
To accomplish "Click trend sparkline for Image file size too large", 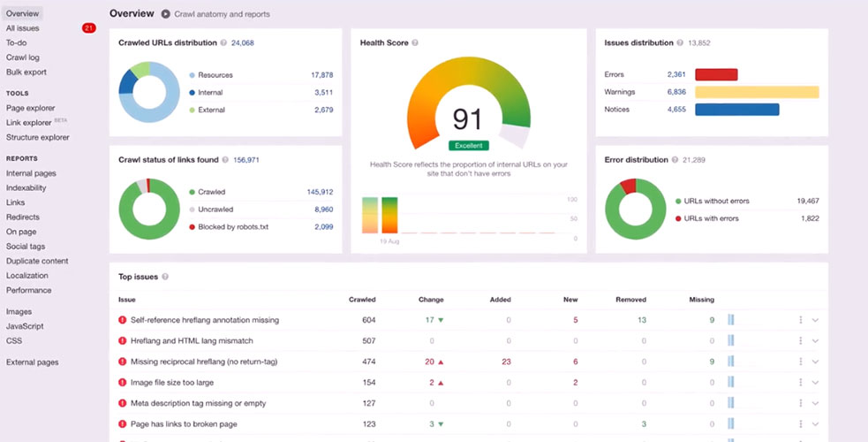I will coord(731,382).
